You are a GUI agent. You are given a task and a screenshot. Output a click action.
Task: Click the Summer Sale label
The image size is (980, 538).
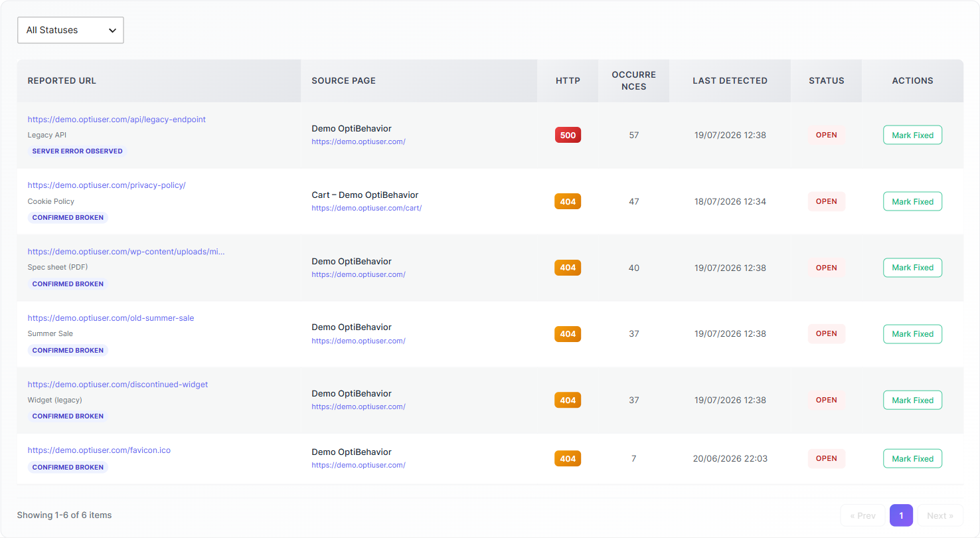click(x=50, y=333)
